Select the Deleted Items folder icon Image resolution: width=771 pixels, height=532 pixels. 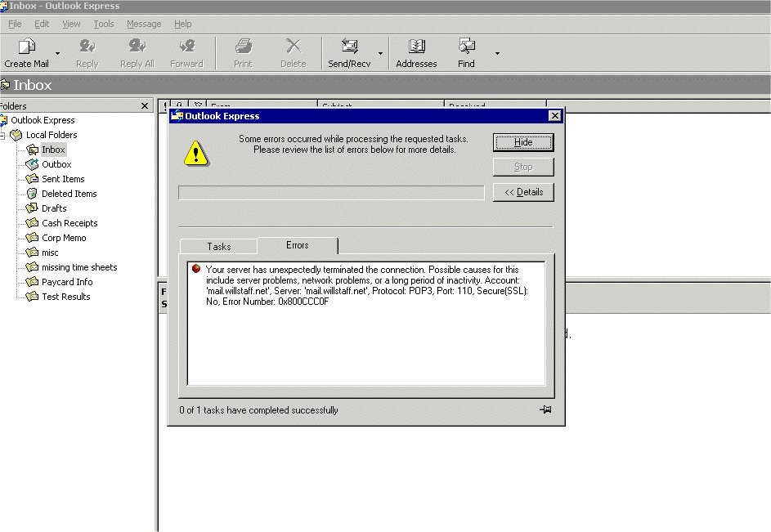33,194
